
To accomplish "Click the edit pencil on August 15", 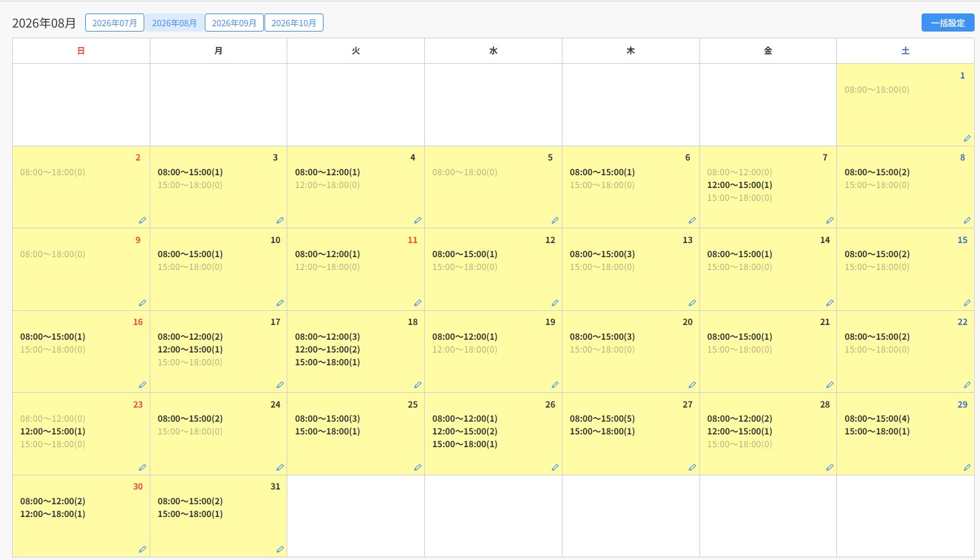I will coord(967,303).
